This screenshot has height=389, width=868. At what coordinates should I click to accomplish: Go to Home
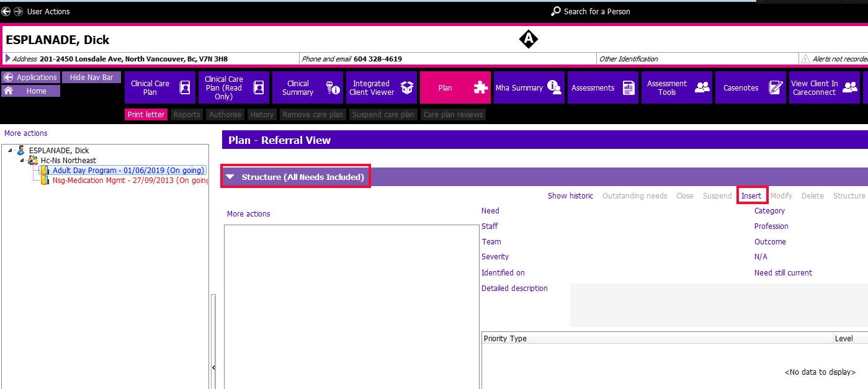(x=30, y=91)
